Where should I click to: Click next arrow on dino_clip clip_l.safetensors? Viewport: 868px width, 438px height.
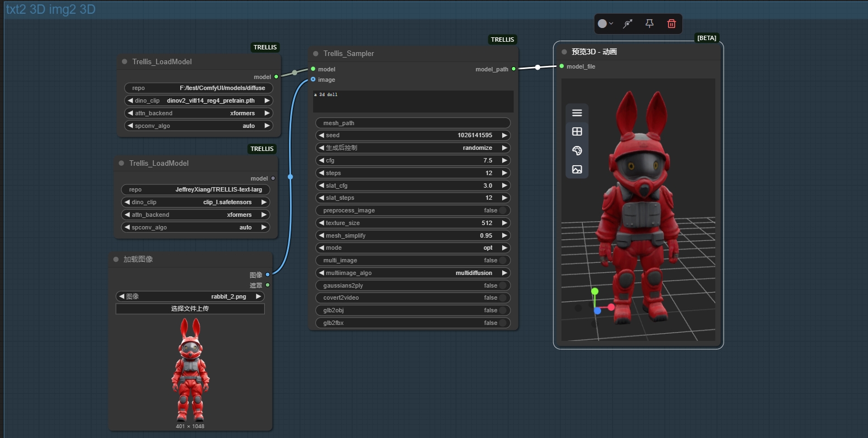264,202
